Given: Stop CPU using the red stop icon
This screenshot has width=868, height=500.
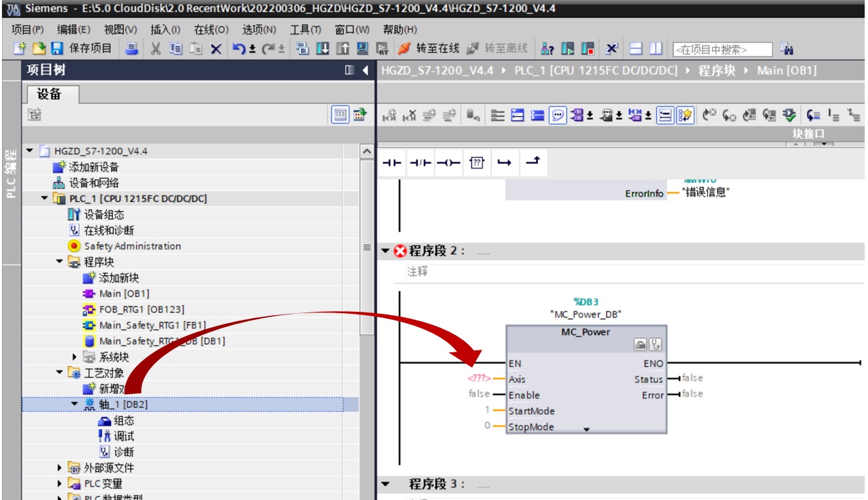Looking at the screenshot, I should [587, 49].
